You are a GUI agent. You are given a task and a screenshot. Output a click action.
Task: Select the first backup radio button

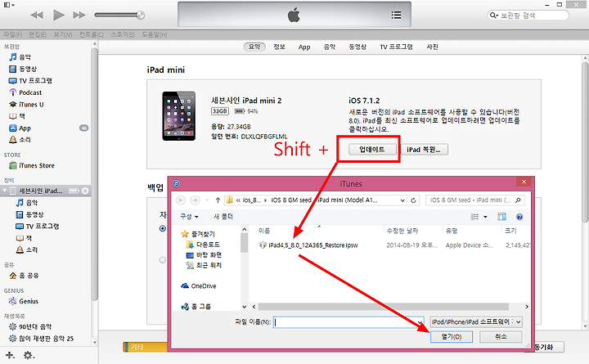[162, 228]
